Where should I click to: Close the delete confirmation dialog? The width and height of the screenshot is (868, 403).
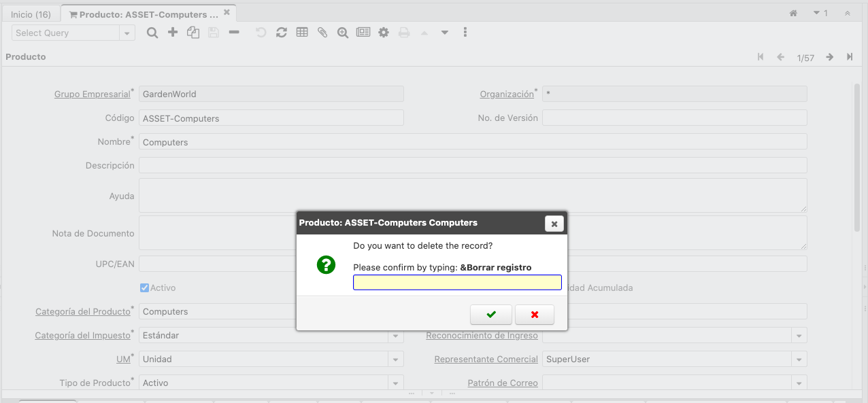pyautogui.click(x=554, y=224)
